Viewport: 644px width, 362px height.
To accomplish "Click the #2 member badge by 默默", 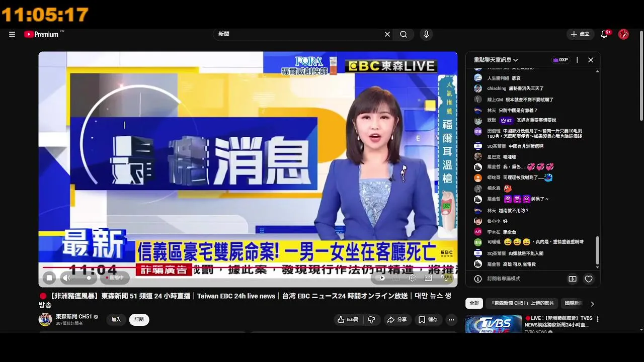I will coord(506,121).
